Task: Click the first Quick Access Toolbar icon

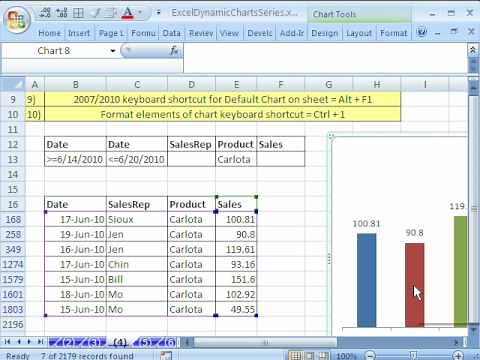Action: point(45,13)
